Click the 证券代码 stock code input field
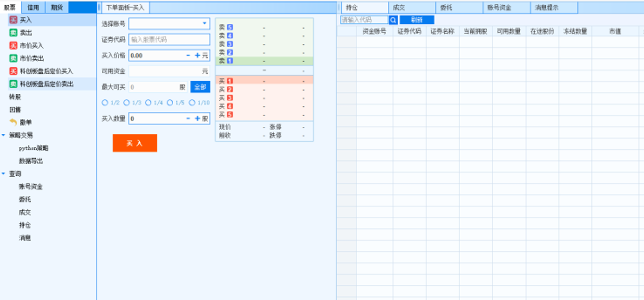Image resolution: width=644 pixels, height=300 pixels. tap(169, 40)
